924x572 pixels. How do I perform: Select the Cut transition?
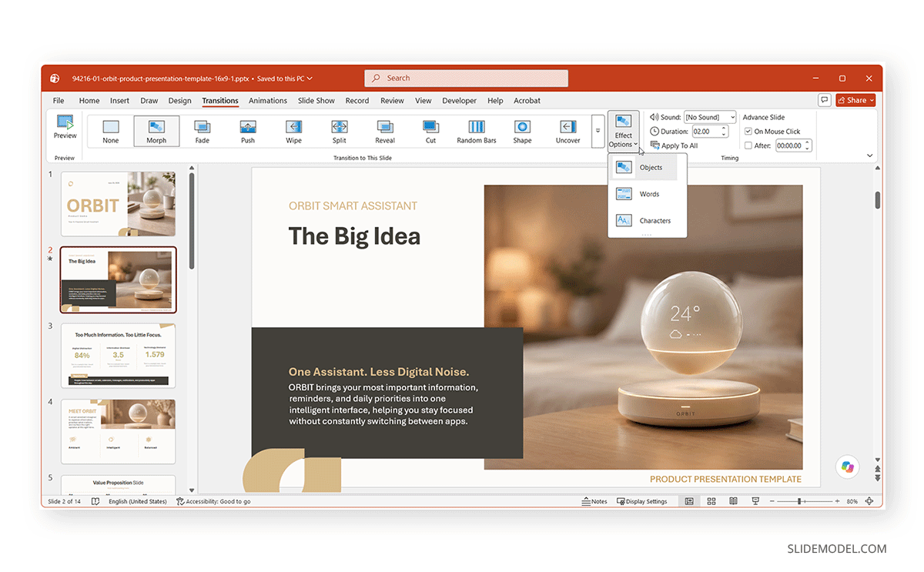(430, 131)
